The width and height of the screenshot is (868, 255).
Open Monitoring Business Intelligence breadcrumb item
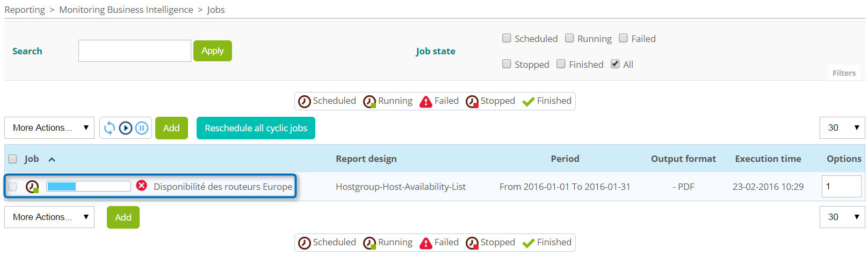[x=126, y=10]
